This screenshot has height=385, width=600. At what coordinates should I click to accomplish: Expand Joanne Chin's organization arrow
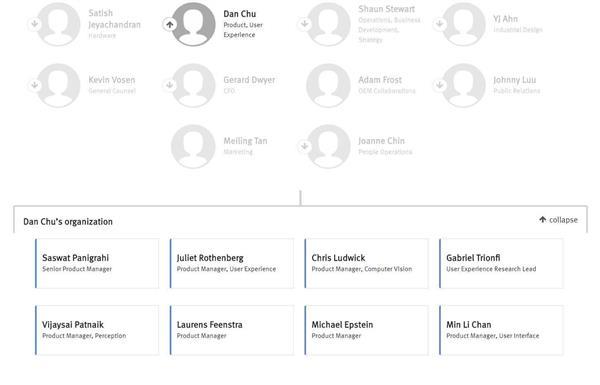[305, 146]
